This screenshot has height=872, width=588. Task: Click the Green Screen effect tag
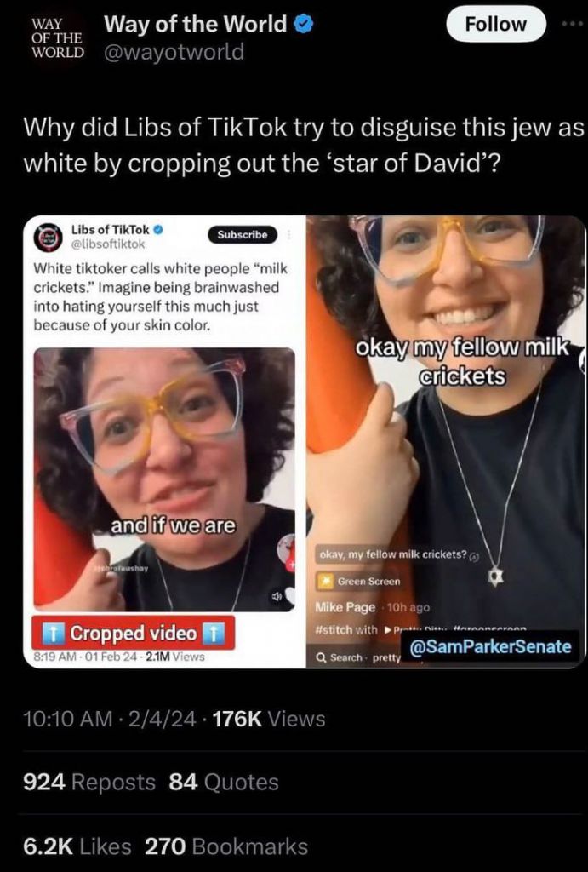click(358, 581)
